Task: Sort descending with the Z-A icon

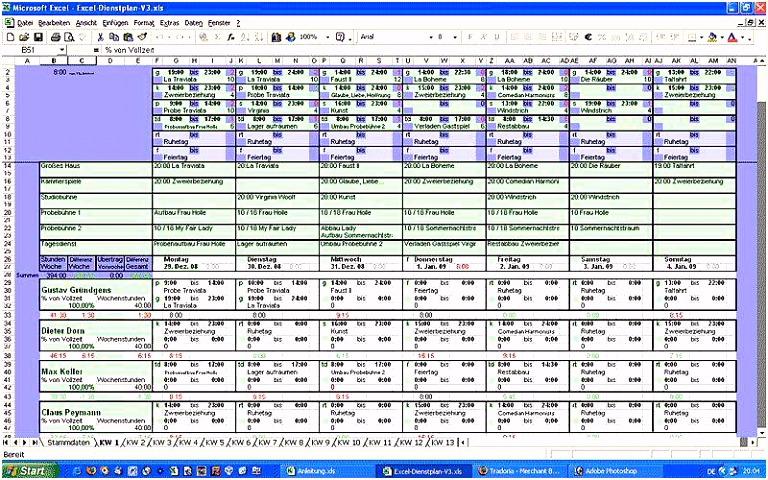Action: coord(258,37)
